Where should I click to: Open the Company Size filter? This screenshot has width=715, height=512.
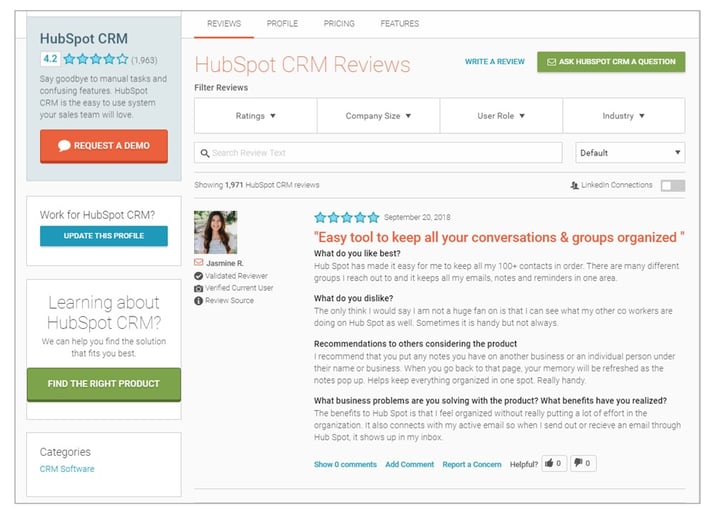point(378,116)
